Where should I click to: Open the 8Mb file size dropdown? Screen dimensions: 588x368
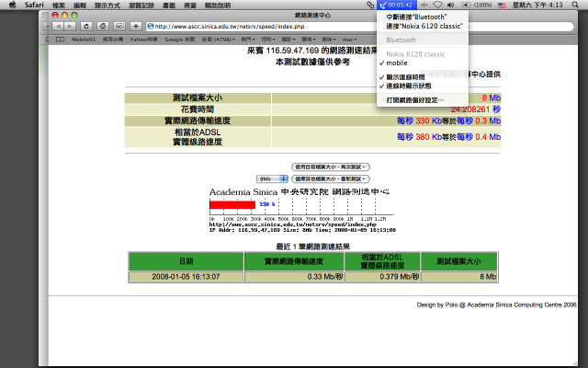pos(272,178)
